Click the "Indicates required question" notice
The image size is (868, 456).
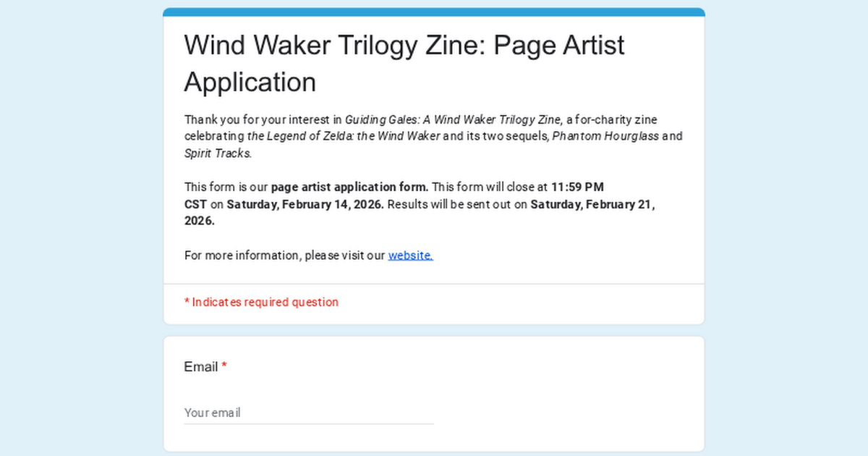(x=265, y=303)
